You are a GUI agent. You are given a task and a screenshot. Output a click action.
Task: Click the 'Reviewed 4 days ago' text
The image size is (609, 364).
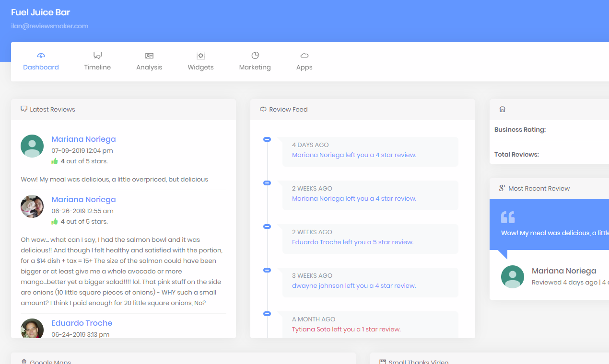(x=564, y=283)
